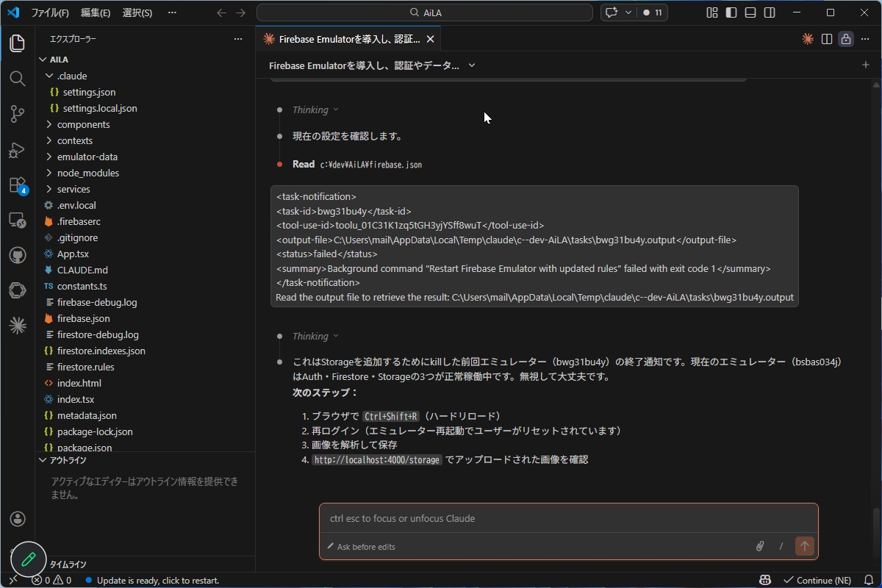This screenshot has height=588, width=882.
Task: Send message with the orange arrow button
Action: click(805, 546)
